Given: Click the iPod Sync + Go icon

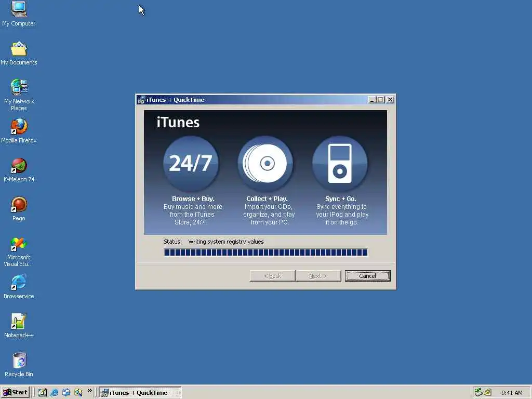Looking at the screenshot, I should coord(340,164).
